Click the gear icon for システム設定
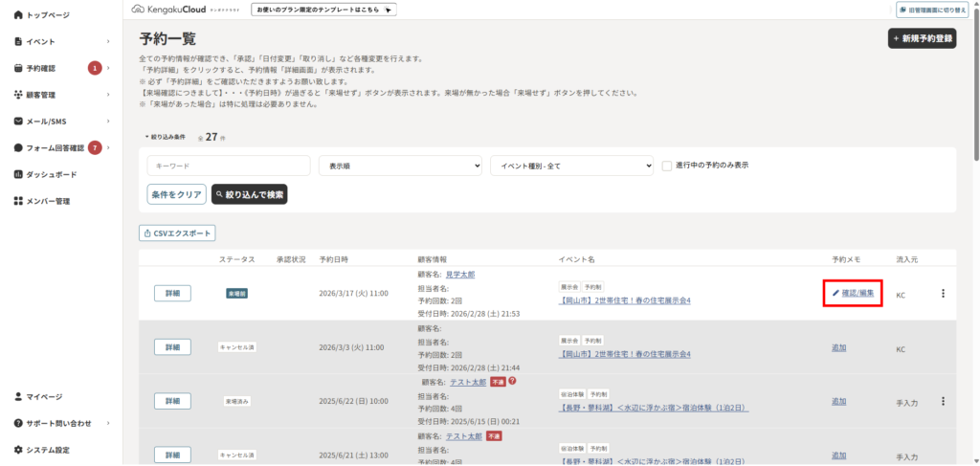This screenshot has height=466, width=980. 18,450
